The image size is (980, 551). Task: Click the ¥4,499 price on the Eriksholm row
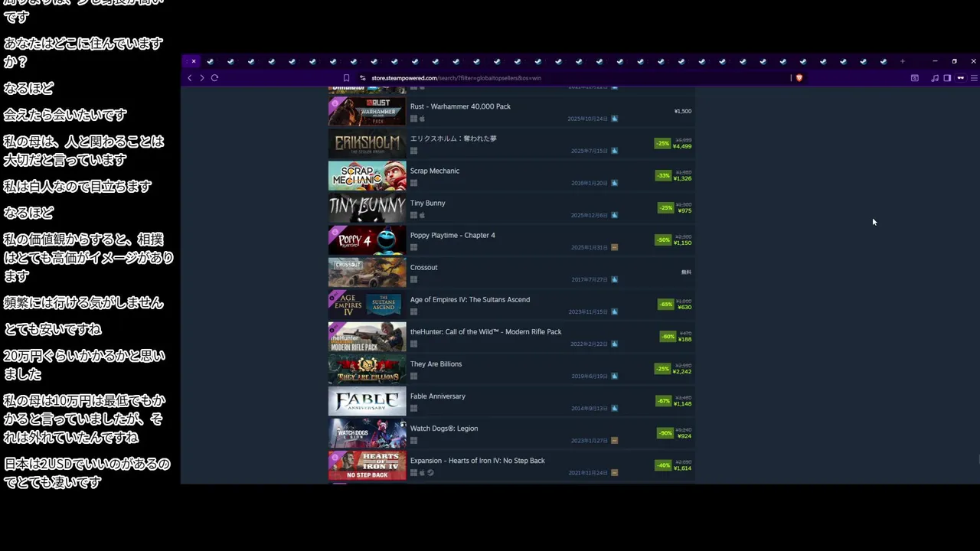682,146
